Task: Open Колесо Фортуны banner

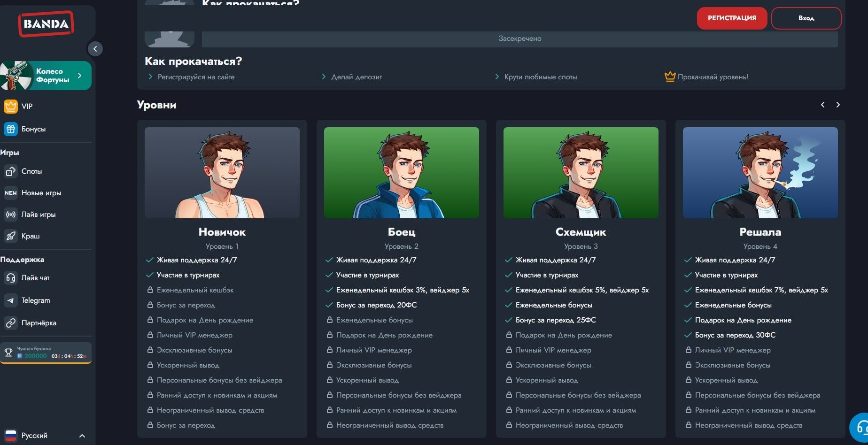Action: 46,76
